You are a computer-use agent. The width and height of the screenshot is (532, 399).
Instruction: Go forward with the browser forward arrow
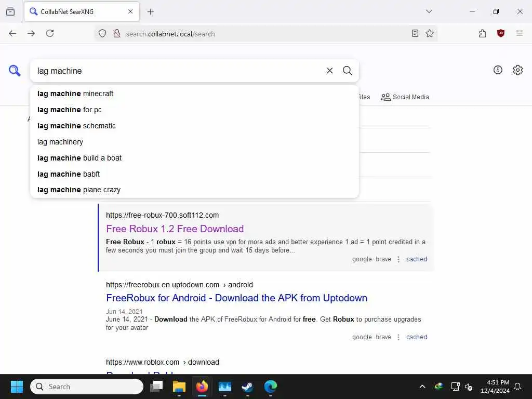pyautogui.click(x=31, y=33)
